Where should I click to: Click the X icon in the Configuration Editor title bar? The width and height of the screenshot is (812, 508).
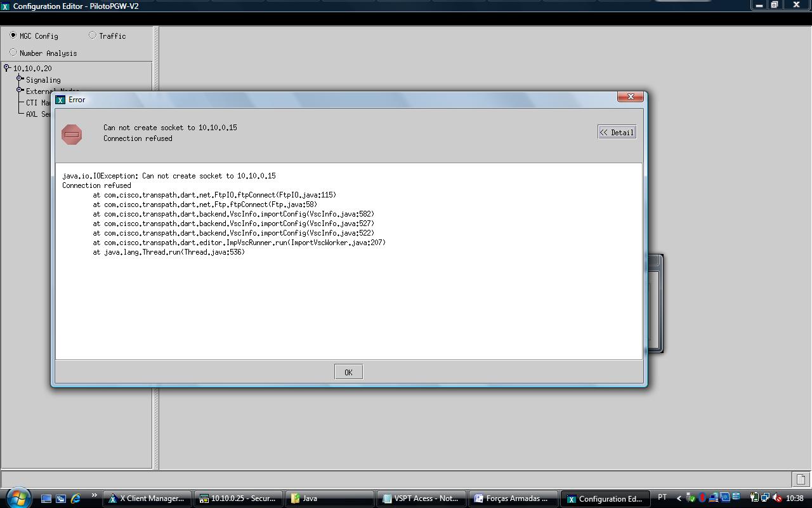[5, 6]
